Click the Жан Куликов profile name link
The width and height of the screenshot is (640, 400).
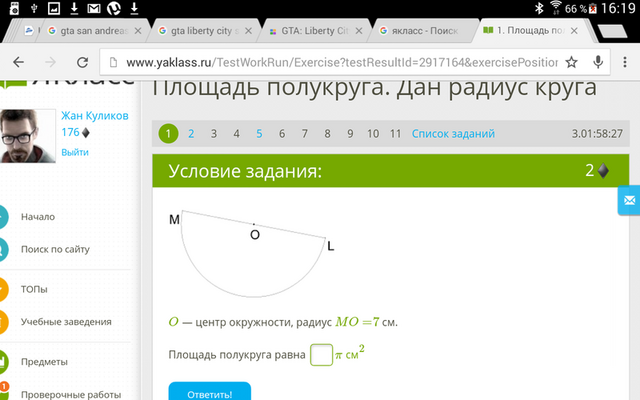[x=95, y=116]
